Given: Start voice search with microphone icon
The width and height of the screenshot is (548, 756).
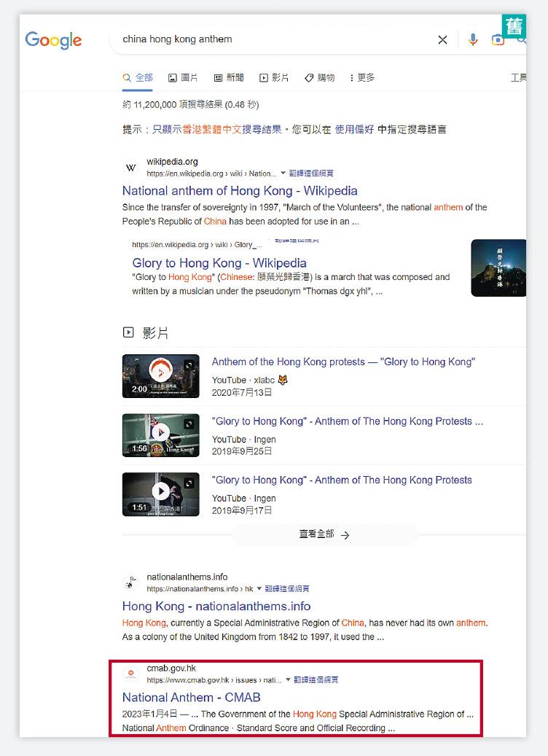Looking at the screenshot, I should coord(473,39).
